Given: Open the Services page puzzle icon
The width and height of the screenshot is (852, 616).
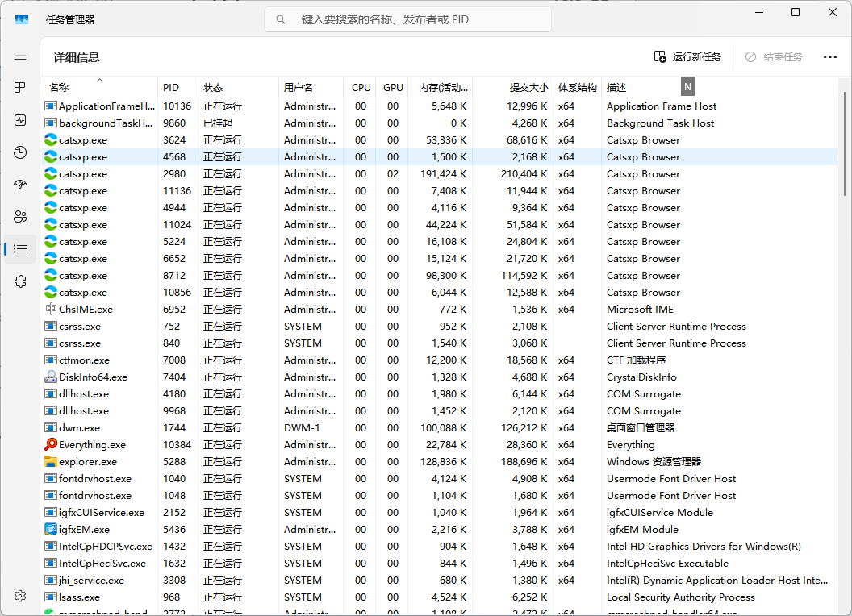Looking at the screenshot, I should tap(20, 281).
